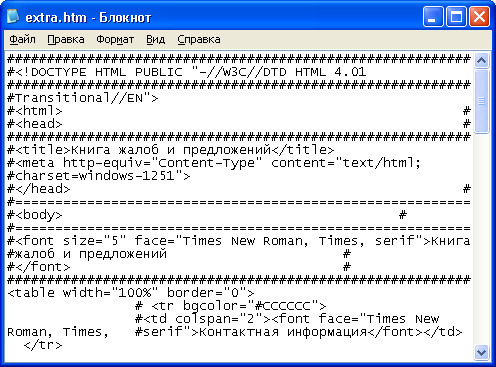The image size is (496, 367).
Task: Click the Контактная информация text
Action: tap(283, 332)
